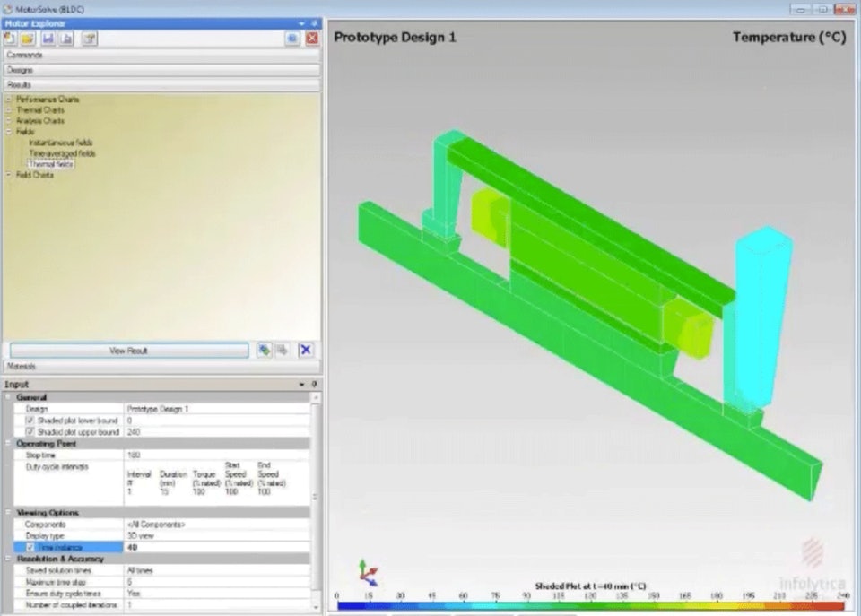Collapse the Operating Point section
Screen dimensions: 861x616
[x=8, y=443]
